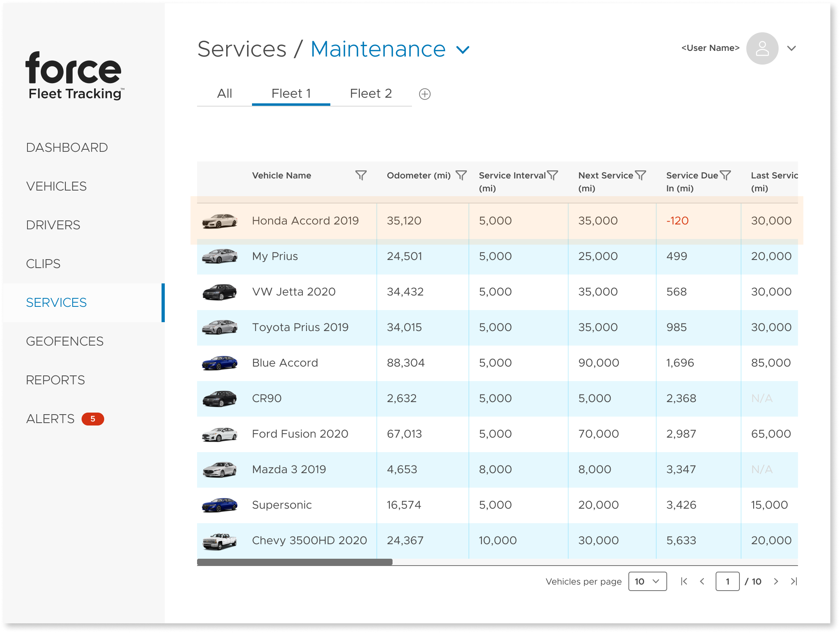Select the Toyota Prius 2019 name
The image size is (840, 633).
click(300, 327)
